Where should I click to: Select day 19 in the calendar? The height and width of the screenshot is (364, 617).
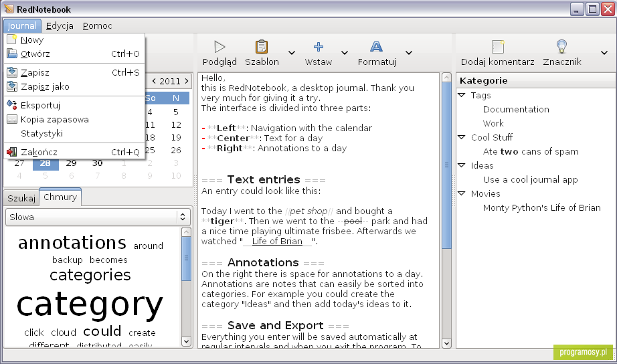pyautogui.click(x=176, y=137)
